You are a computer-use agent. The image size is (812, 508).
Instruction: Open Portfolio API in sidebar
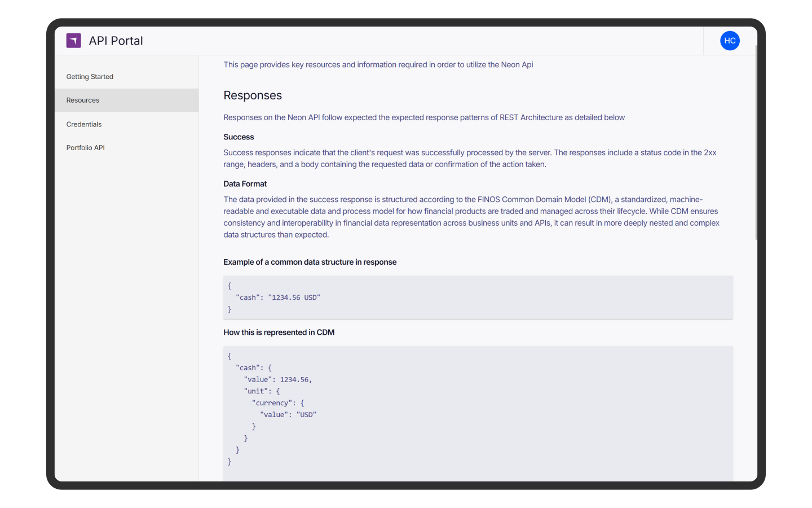[x=86, y=148]
